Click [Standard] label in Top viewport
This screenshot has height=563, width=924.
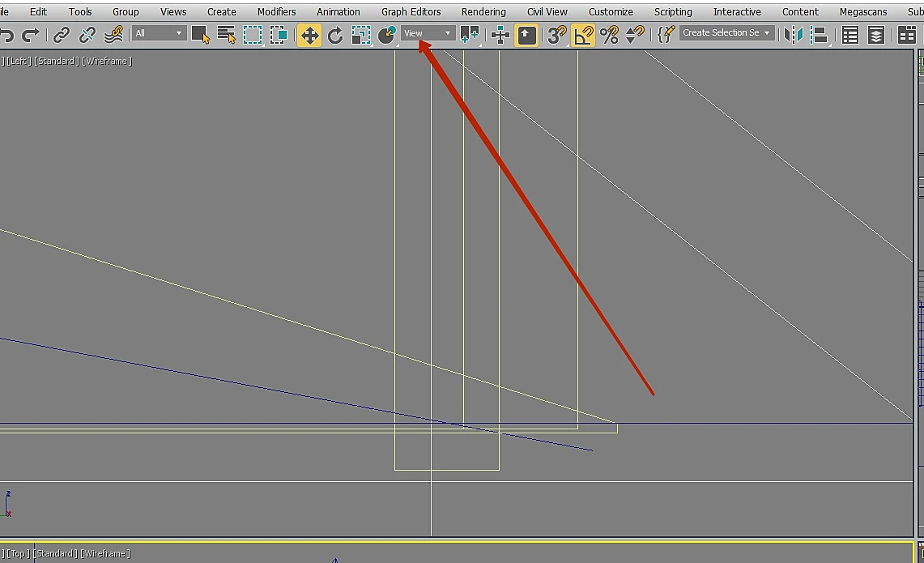(55, 553)
